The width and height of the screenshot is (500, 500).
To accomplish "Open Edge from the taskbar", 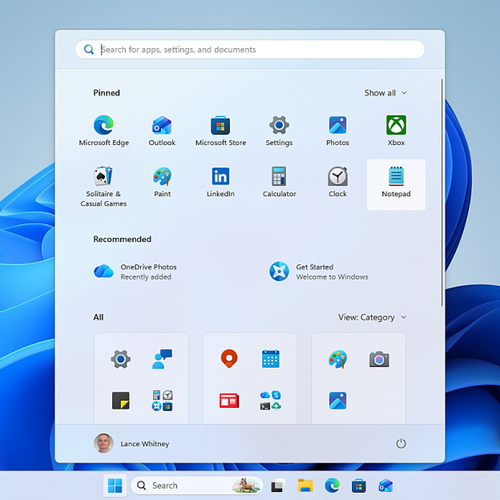I will click(332, 486).
